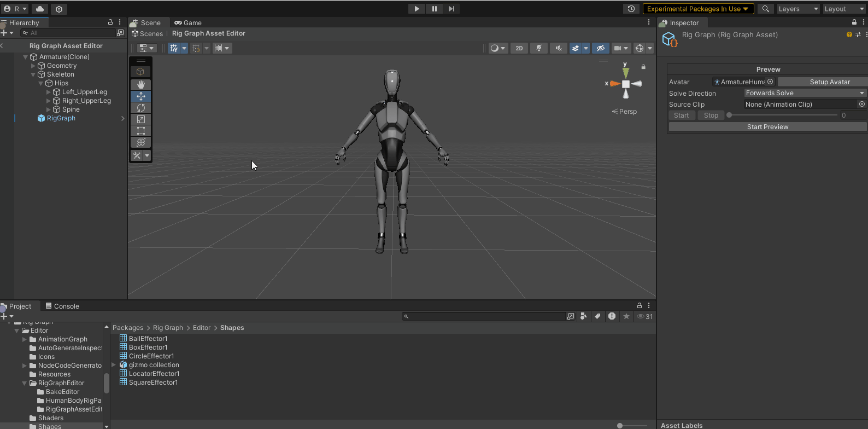Toggle scene visibility of hidden objects
This screenshot has width=868, height=429.
coord(600,48)
